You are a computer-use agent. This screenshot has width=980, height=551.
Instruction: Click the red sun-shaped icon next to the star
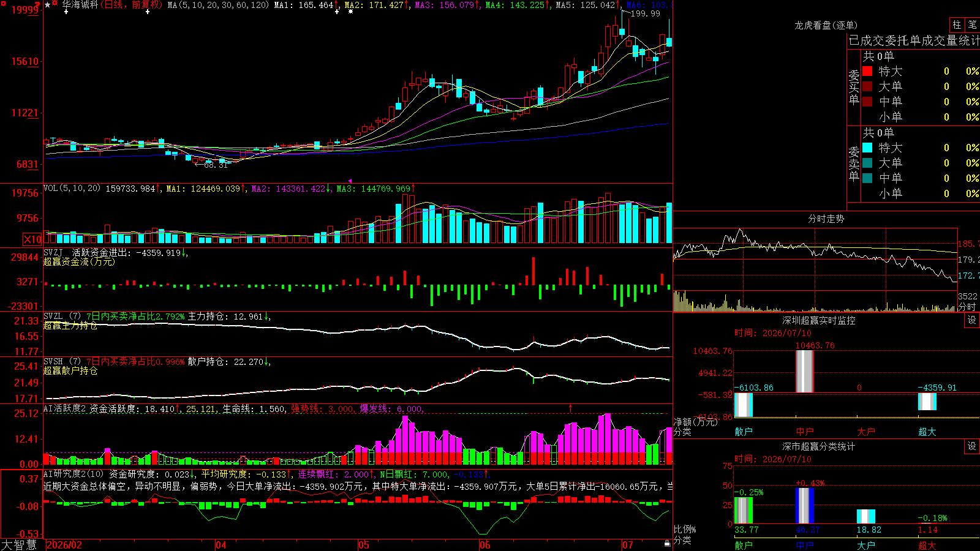[x=55, y=4]
